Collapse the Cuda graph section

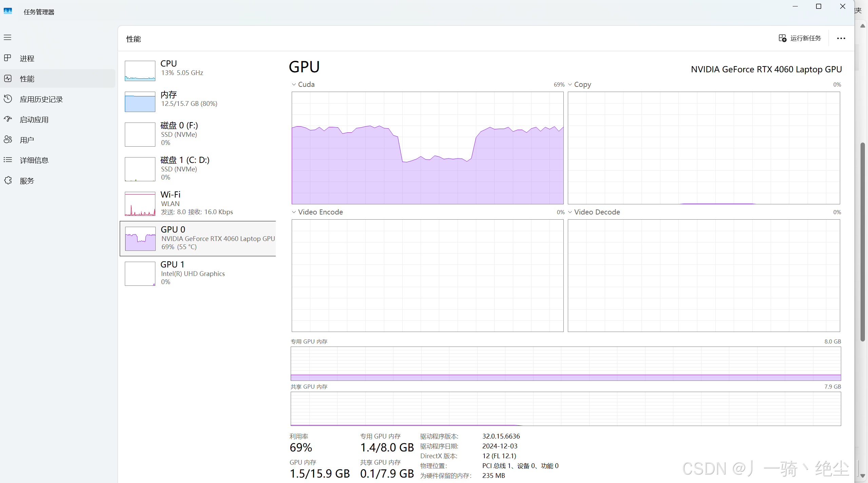(x=293, y=84)
